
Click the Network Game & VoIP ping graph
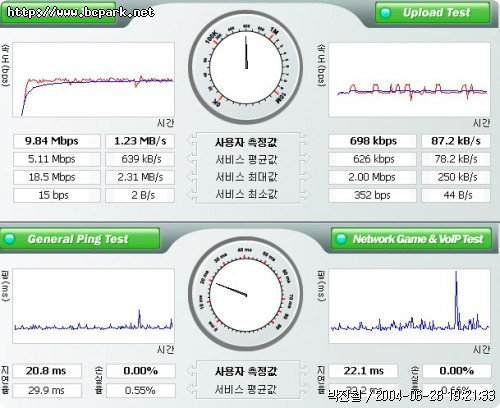pos(409,306)
